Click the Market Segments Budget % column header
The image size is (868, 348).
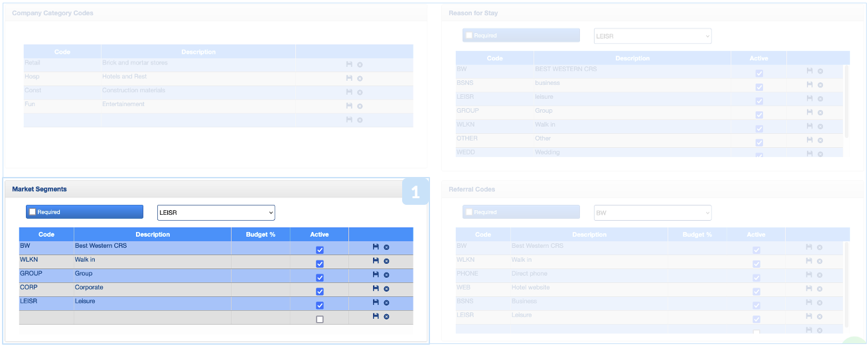click(260, 235)
